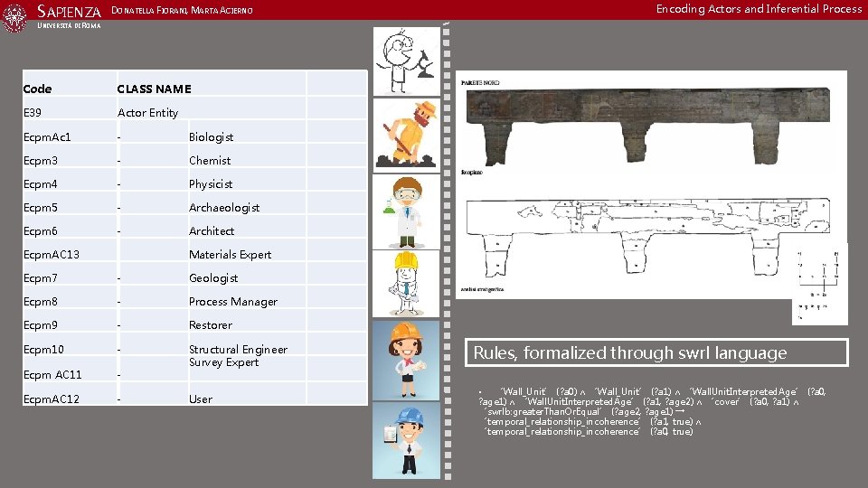The width and height of the screenshot is (868, 488).
Task: Click the 'Materials Expert' class name
Action: click(x=231, y=255)
